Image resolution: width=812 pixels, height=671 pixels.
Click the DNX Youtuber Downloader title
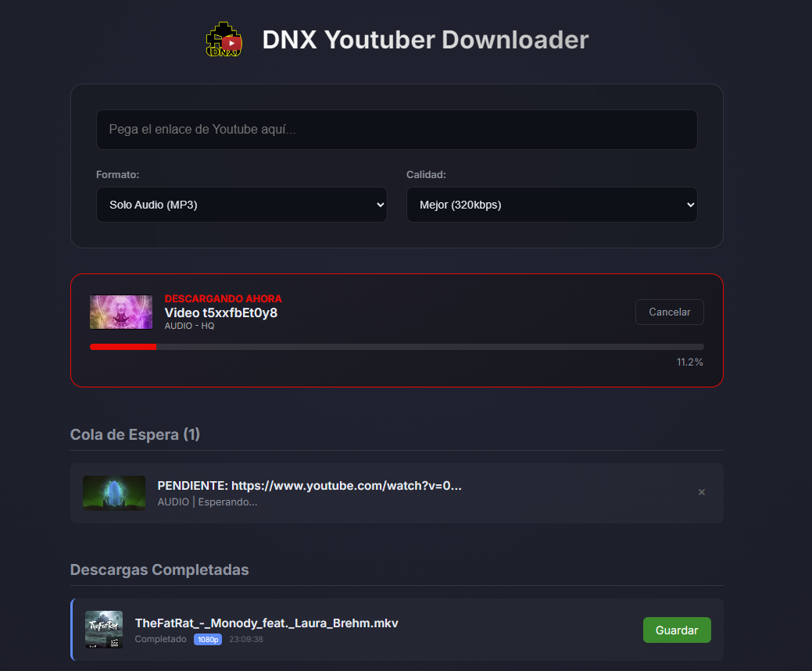pos(425,40)
